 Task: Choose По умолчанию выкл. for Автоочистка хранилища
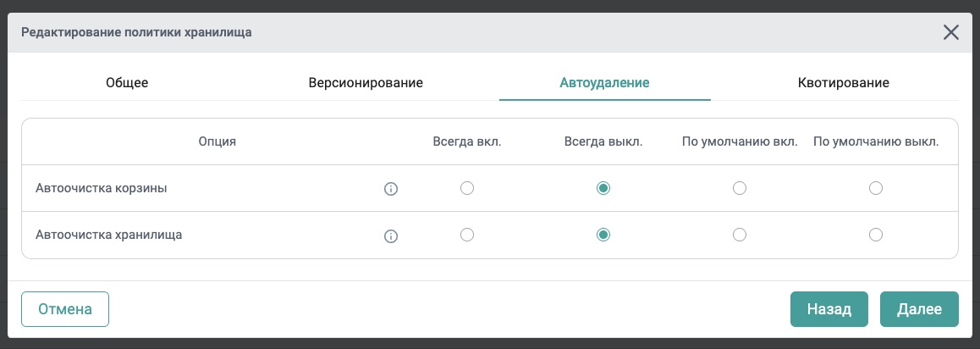click(876, 235)
